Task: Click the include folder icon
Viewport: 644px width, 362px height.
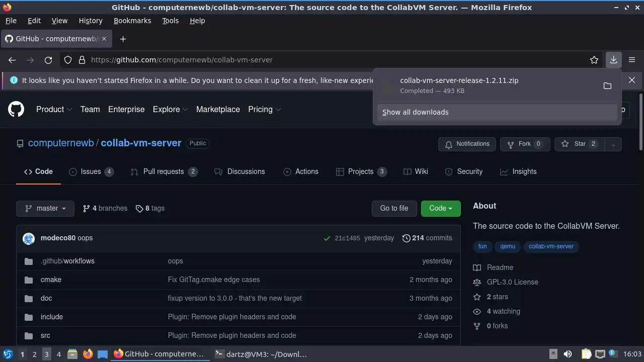Action: pos(29,317)
